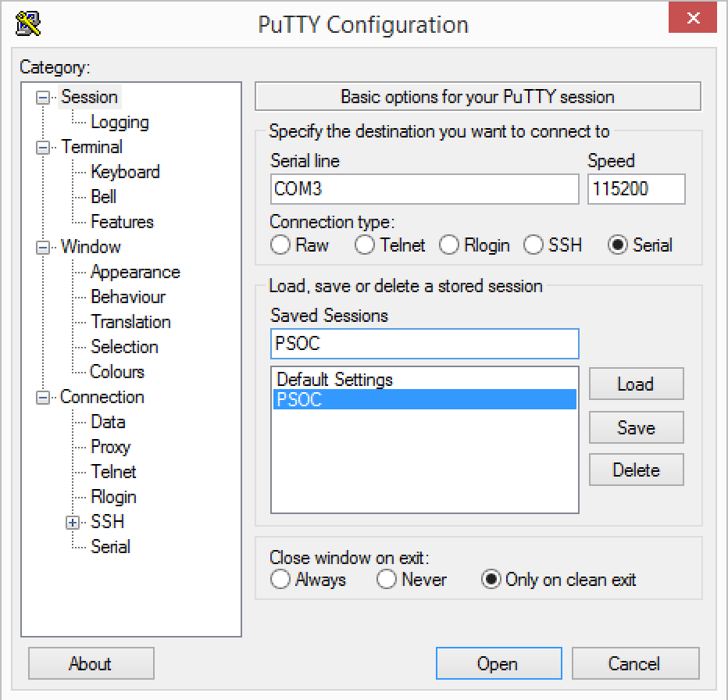Click Open to start the session
The width and height of the screenshot is (728, 700).
(x=498, y=664)
